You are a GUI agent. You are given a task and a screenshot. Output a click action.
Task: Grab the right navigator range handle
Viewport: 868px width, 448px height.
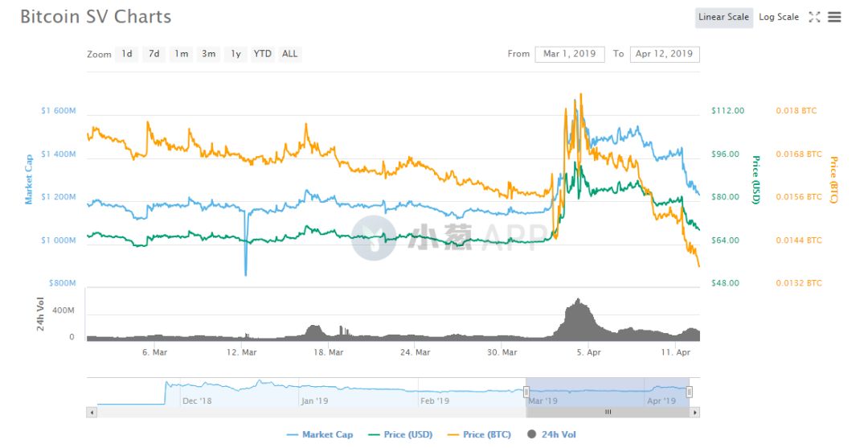pos(690,392)
